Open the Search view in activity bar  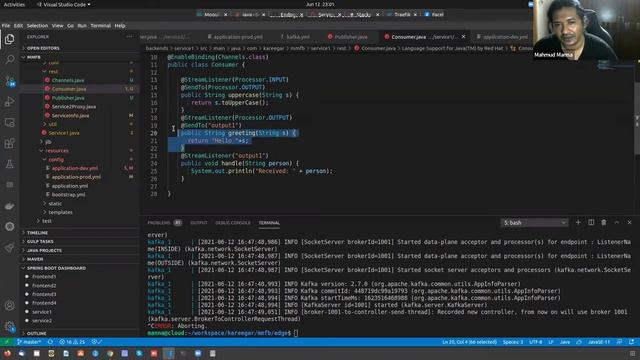9,60
